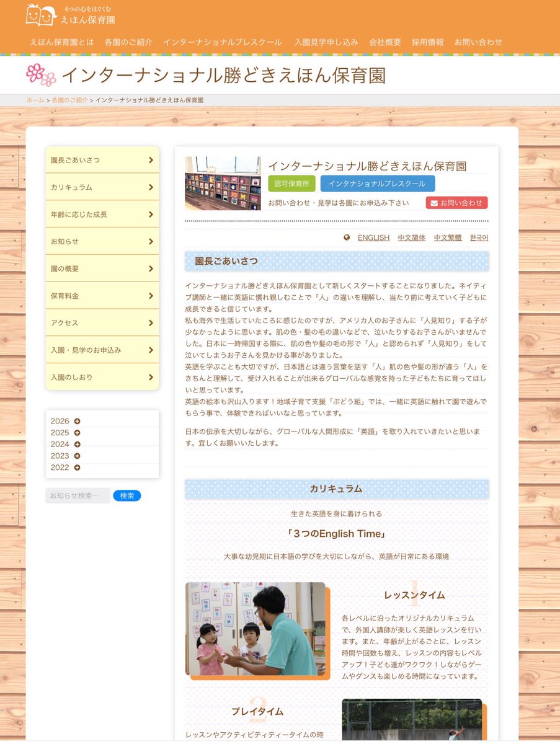
Task: Click the red お問い合わせ button
Action: pyautogui.click(x=456, y=203)
